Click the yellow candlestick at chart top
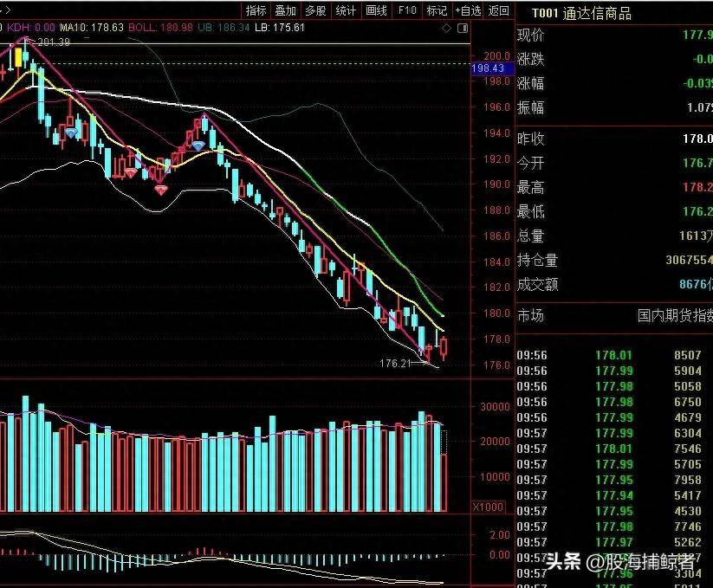This screenshot has height=588, width=713. [x=18, y=58]
